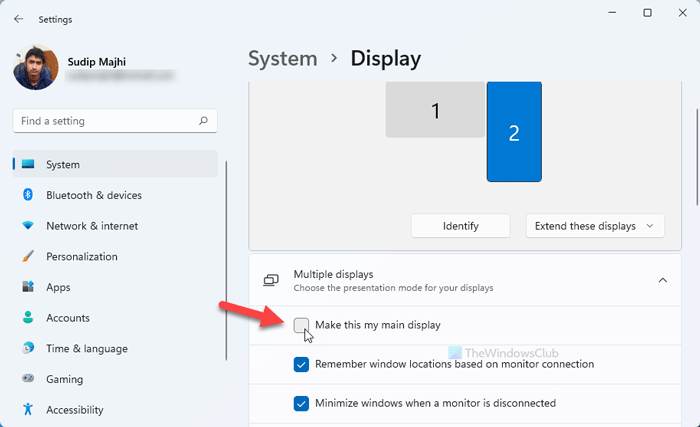
Task: Check 'Make this my main display'
Action: 302,324
